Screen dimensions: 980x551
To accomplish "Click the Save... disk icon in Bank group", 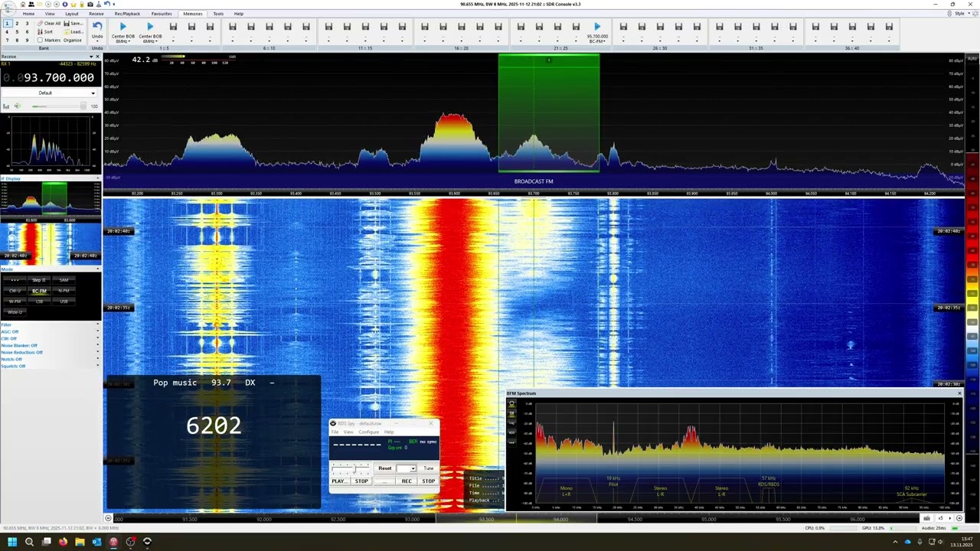I will coord(67,23).
